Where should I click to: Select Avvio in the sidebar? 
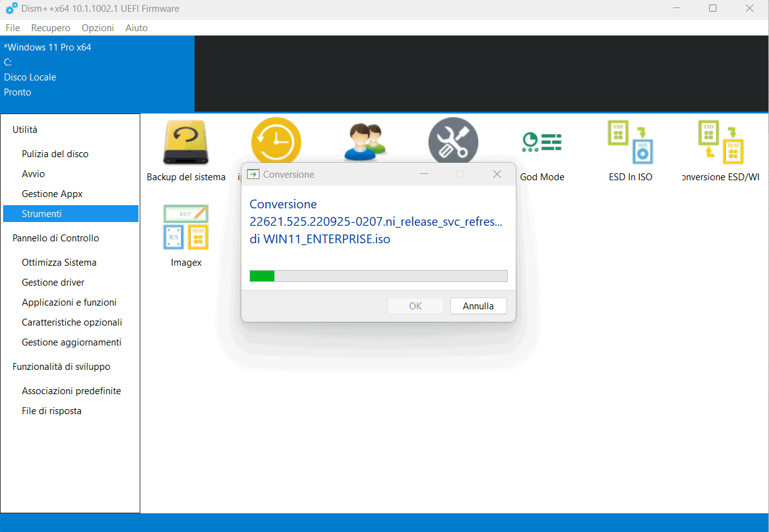click(70, 174)
